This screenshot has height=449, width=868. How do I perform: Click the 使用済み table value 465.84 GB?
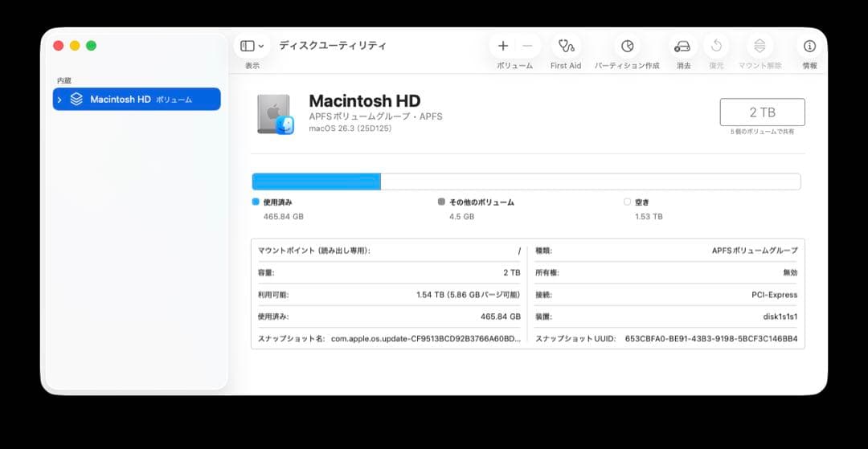click(x=501, y=316)
